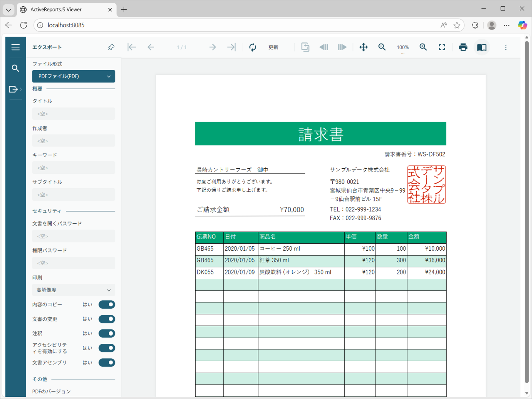Print the report
532x399 pixels.
click(463, 47)
